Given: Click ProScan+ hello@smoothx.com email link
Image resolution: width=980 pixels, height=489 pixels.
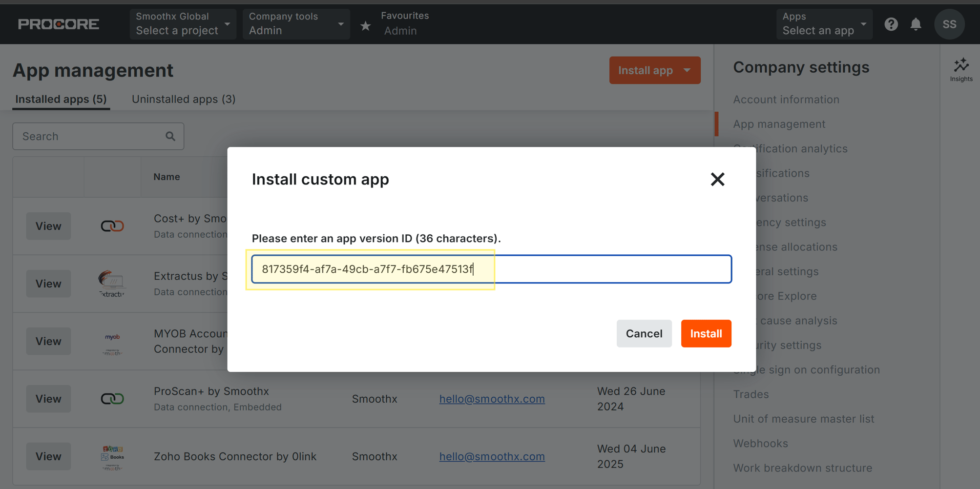Looking at the screenshot, I should click(x=492, y=399).
